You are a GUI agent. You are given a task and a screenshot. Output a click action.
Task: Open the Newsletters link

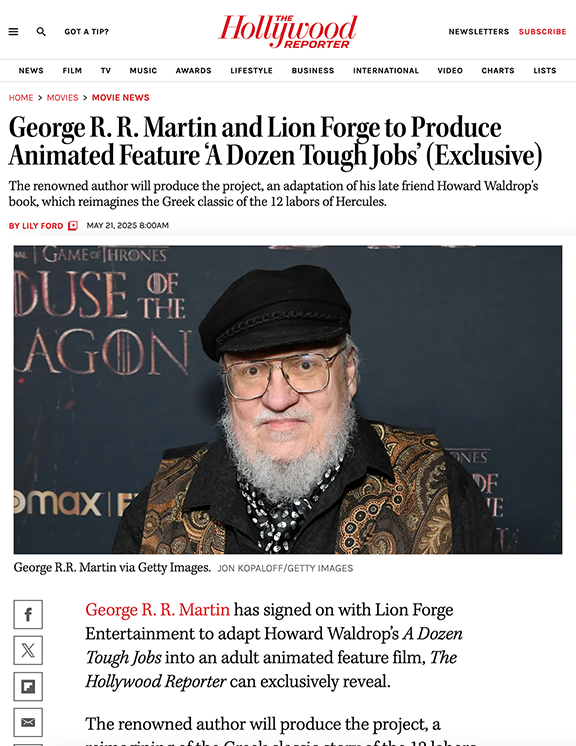[x=478, y=31]
